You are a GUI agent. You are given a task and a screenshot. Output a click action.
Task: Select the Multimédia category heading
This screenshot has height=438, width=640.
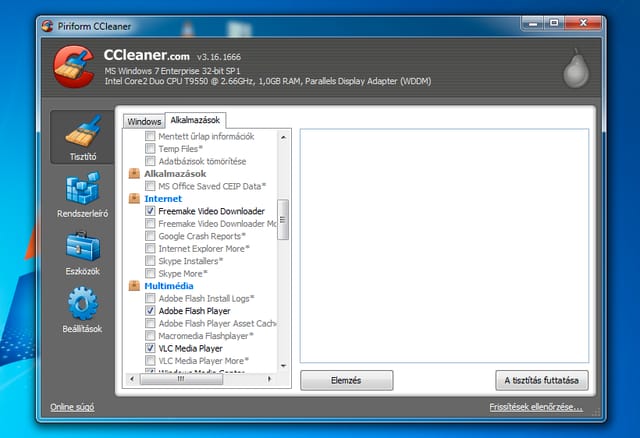169,286
